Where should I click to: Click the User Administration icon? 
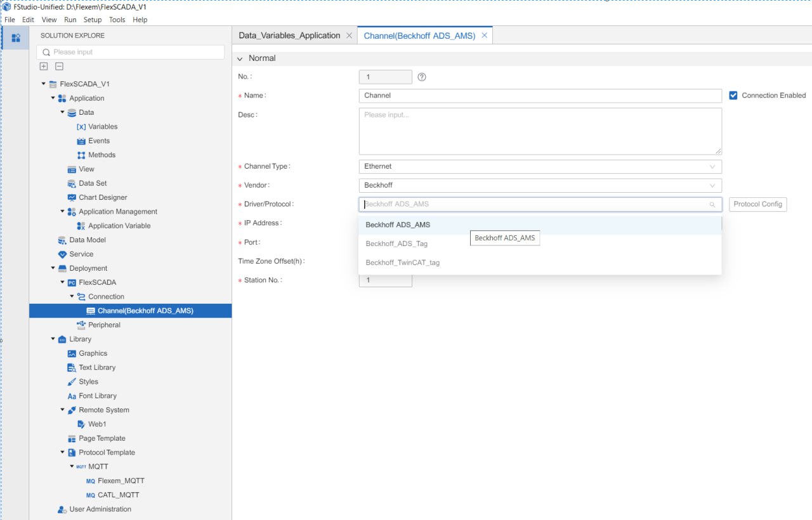(x=62, y=509)
